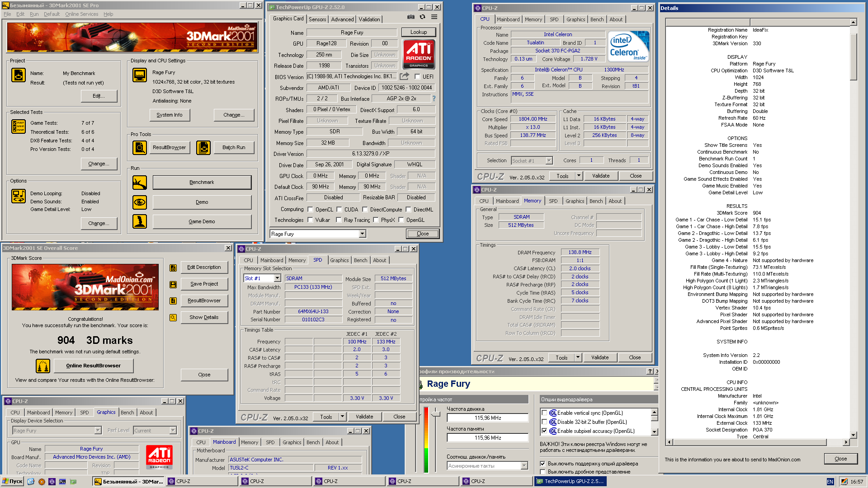Take a GPU-Z screenshot with the camera icon
Viewport: 868px width, 488px height.
pos(410,17)
